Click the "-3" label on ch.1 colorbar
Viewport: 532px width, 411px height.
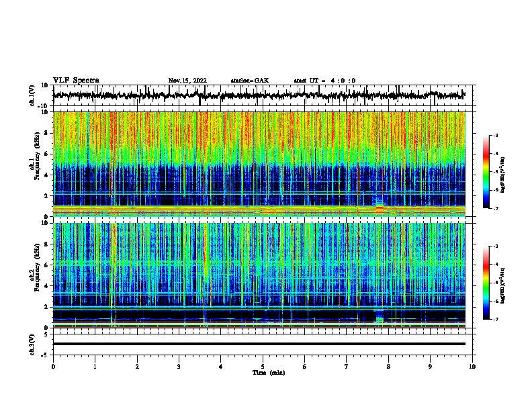click(496, 135)
